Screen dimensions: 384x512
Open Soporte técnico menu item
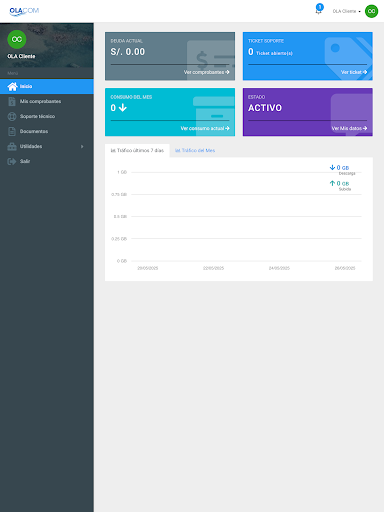47,116
